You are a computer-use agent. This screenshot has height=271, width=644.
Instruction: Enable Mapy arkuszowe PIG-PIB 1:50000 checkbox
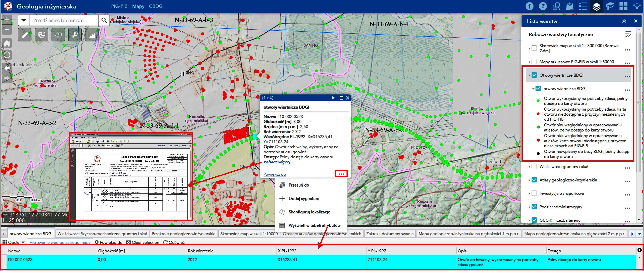pos(534,62)
